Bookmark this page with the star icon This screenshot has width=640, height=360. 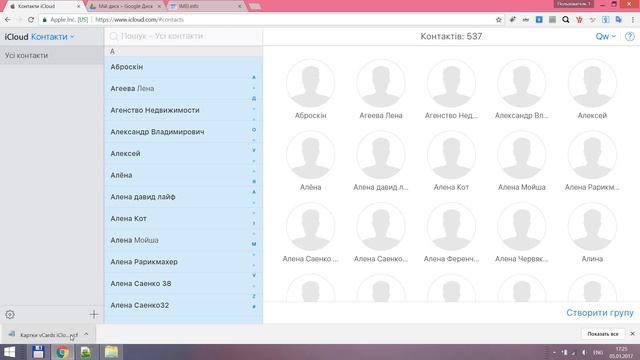tap(498, 20)
